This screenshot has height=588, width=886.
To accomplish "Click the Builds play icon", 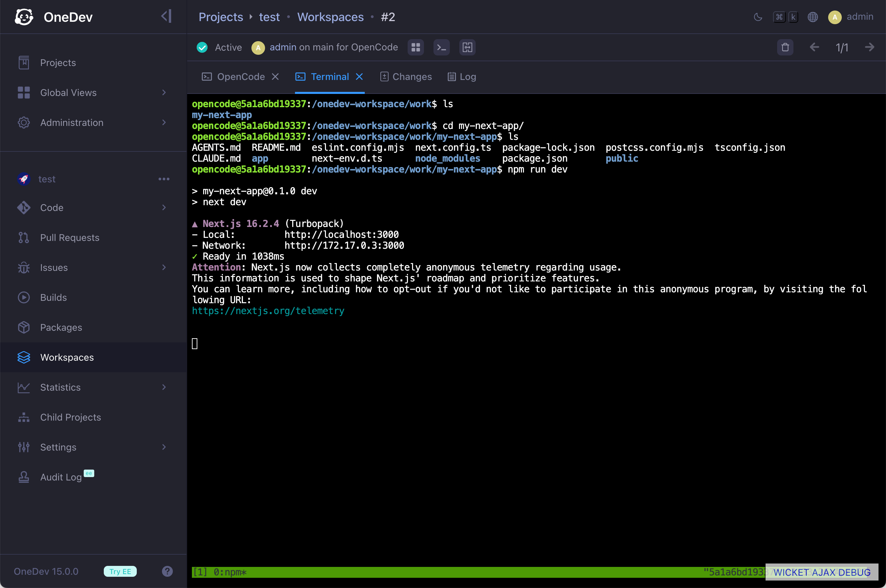I will (x=23, y=298).
